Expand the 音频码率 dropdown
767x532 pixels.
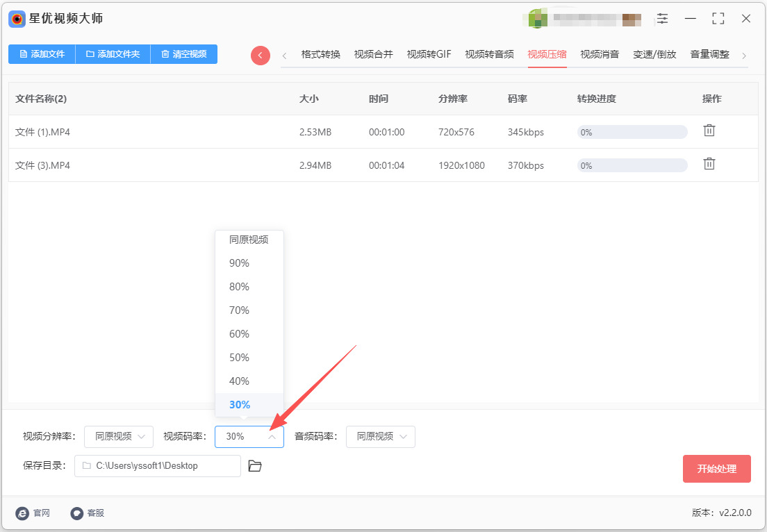[x=381, y=437]
